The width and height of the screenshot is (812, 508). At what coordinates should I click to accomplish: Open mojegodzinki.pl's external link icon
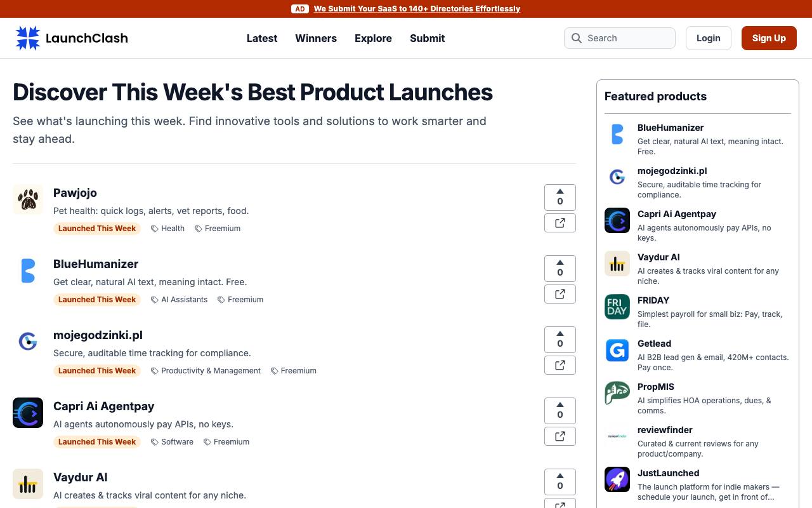pyautogui.click(x=560, y=365)
